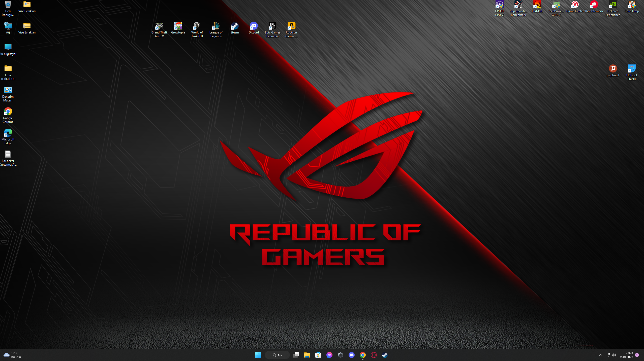Screen dimensions: 644x361
Task: Select the Game Center shortcut
Action: click(575, 7)
